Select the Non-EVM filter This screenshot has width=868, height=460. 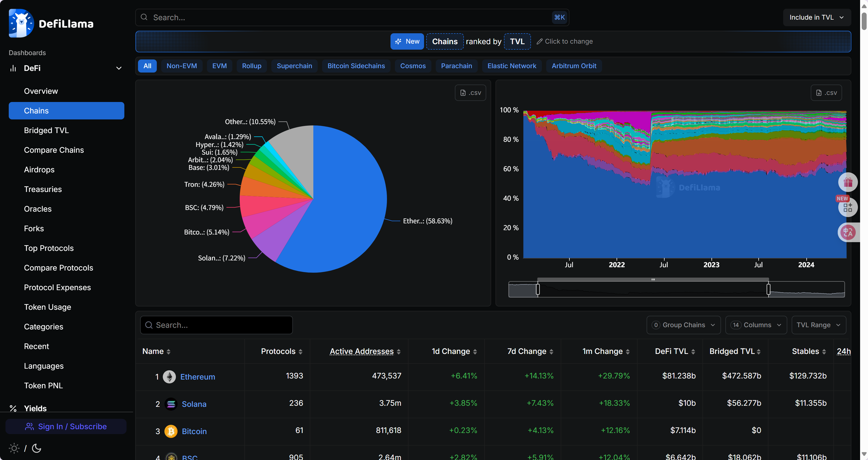coord(182,66)
